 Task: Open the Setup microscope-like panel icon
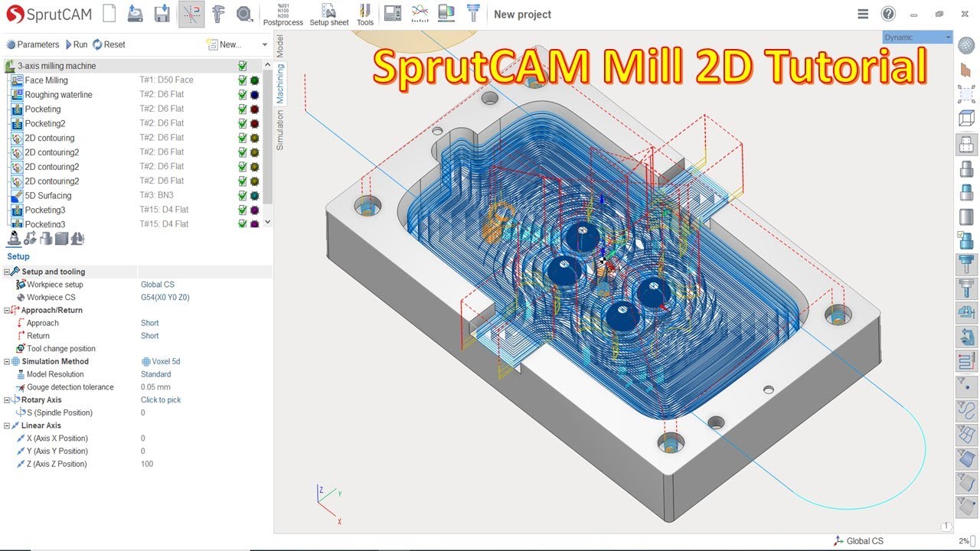pos(14,239)
